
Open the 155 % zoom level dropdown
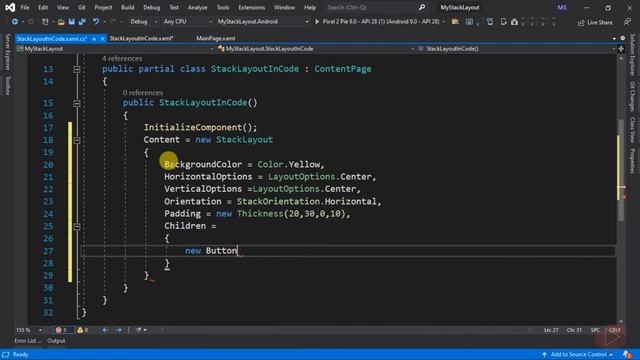tap(29, 330)
